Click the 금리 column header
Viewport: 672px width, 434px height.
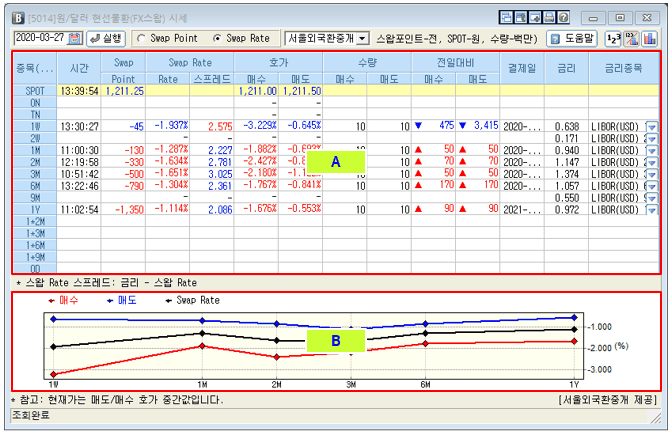[567, 68]
